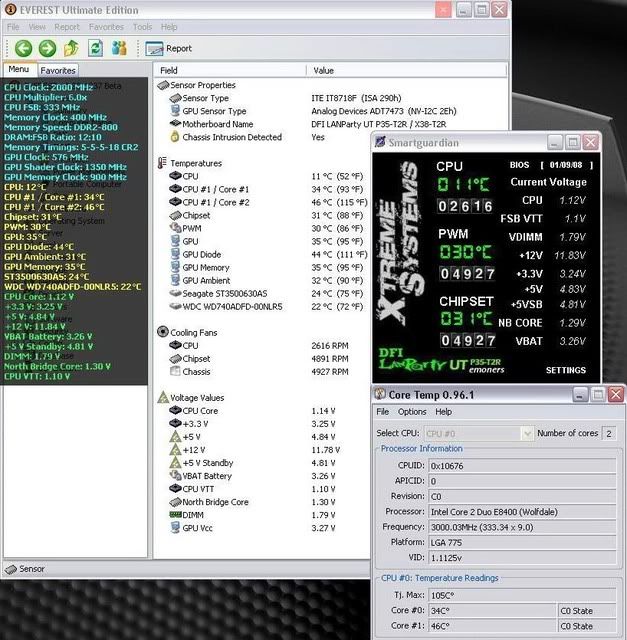Open the File menu in EVEREST
The height and width of the screenshot is (640, 627).
(x=13, y=27)
